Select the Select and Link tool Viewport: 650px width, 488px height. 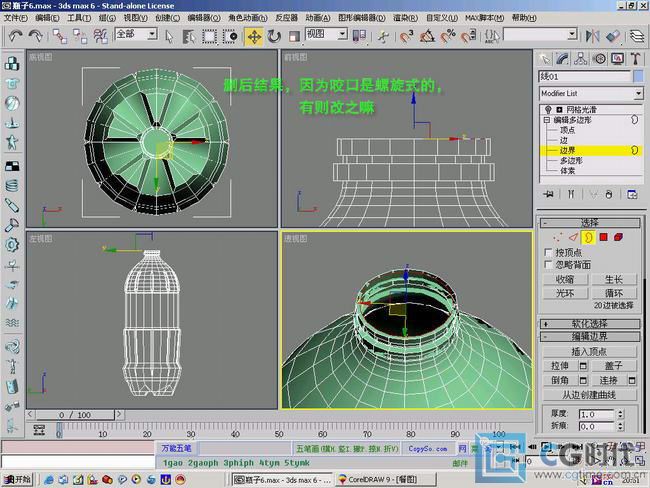coord(60,36)
